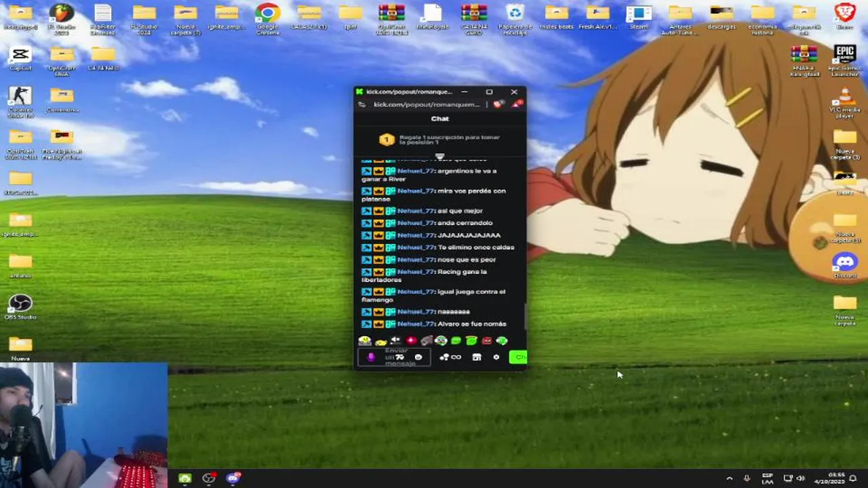This screenshot has height=488, width=868.
Task: Launch the Counter-Strike desktop shortcut
Action: 20,102
